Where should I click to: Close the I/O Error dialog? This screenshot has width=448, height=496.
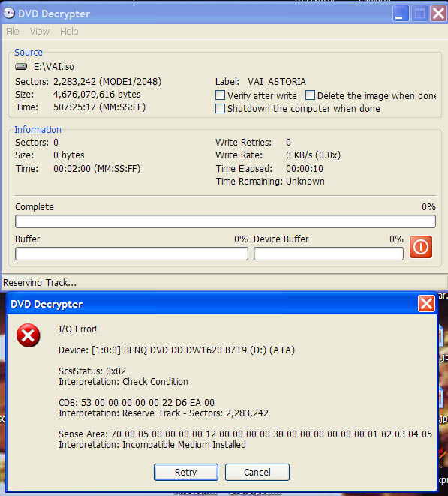pyautogui.click(x=426, y=304)
